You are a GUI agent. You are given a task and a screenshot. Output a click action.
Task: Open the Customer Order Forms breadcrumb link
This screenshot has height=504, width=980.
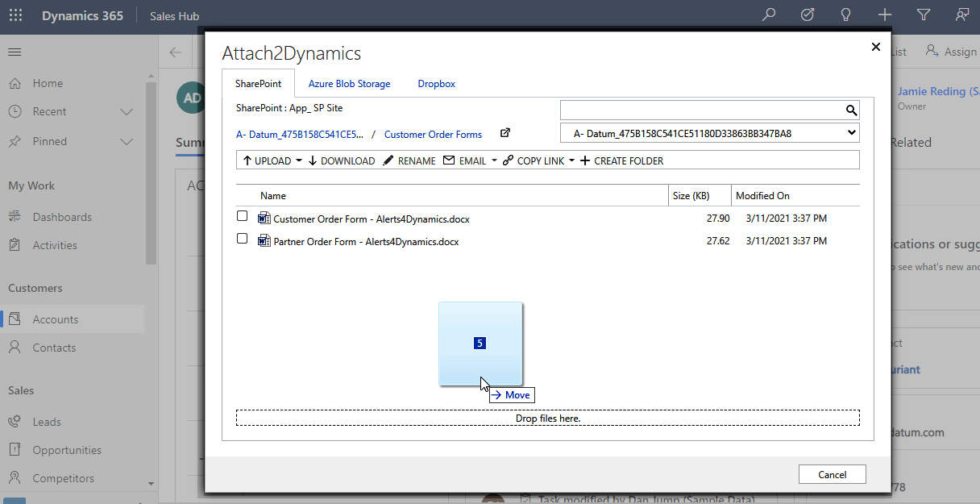[433, 135]
